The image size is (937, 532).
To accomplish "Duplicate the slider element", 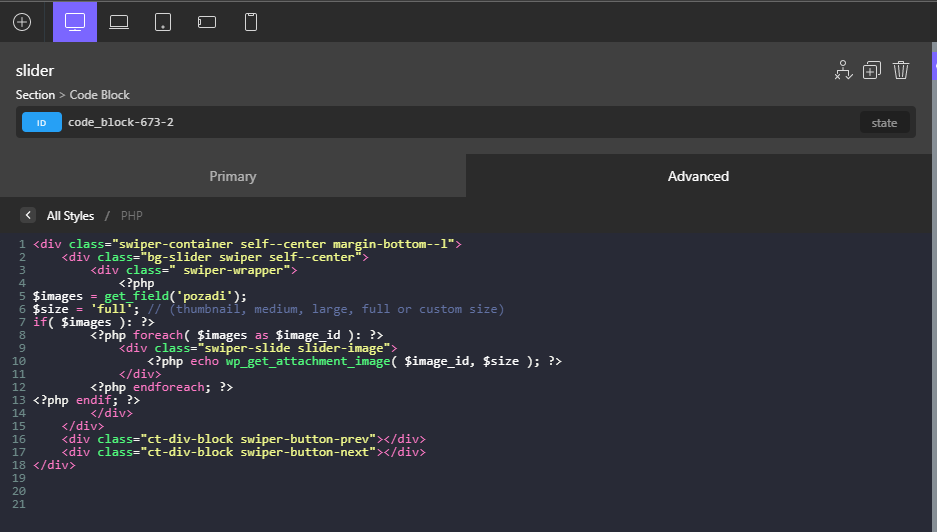I will [872, 70].
